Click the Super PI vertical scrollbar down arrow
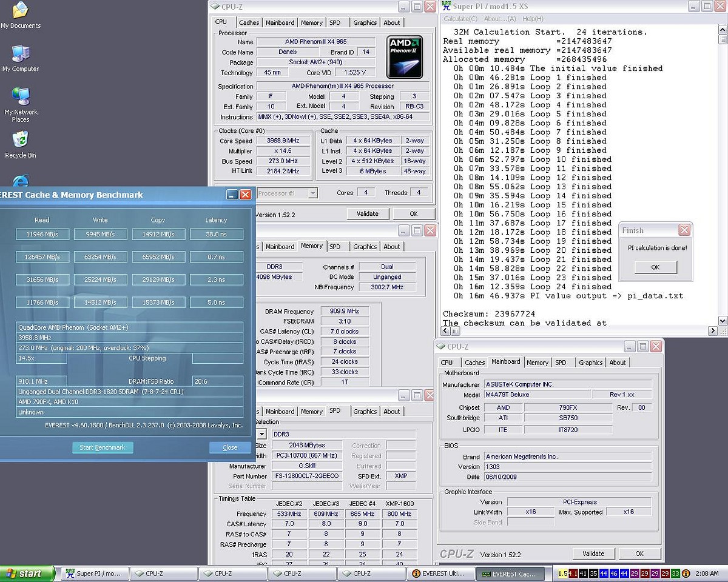This screenshot has height=582, width=728. pos(723,321)
